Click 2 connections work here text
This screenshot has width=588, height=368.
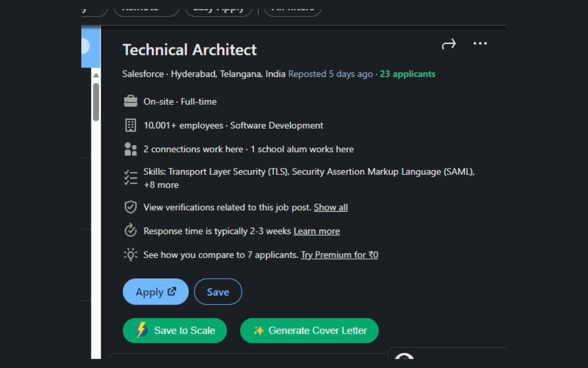[193, 149]
